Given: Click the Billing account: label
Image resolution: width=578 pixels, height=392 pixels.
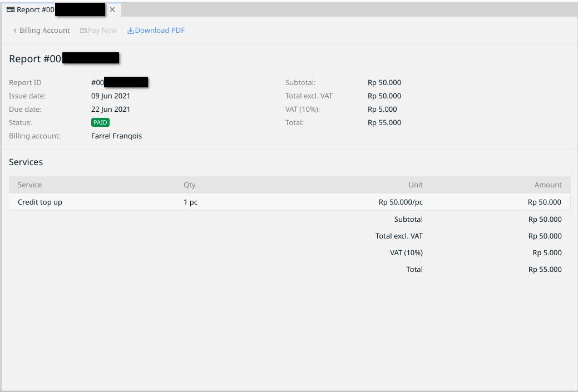Looking at the screenshot, I should (x=34, y=136).
